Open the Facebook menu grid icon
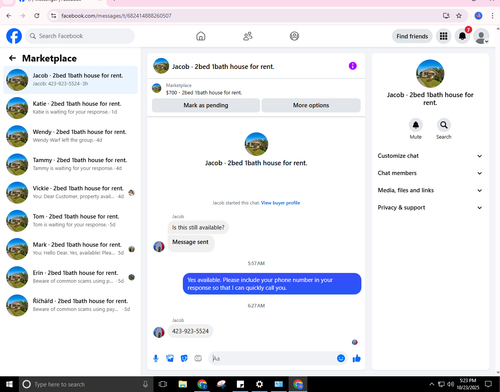Viewport: 500px width, 392px height. point(443,36)
